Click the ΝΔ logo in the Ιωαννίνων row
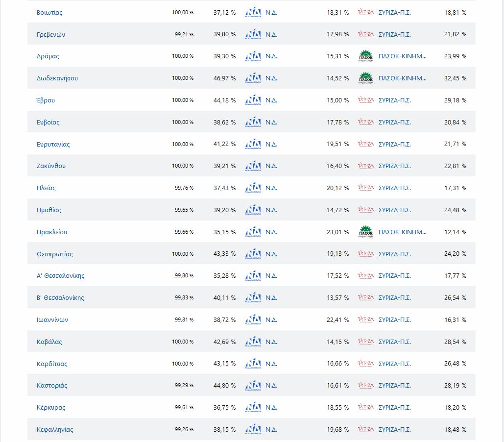The height and width of the screenshot is (442, 504). pos(253,320)
